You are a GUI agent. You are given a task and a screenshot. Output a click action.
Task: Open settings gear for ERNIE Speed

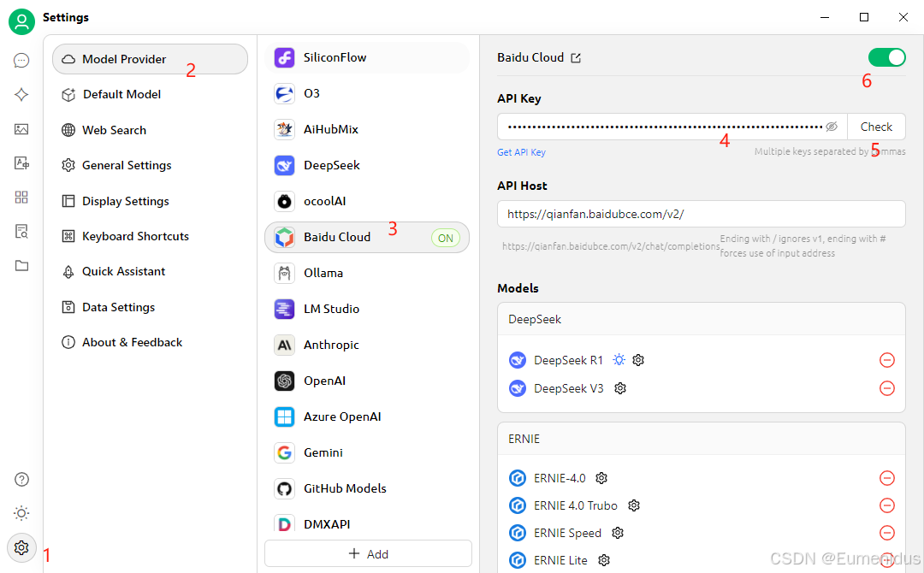[617, 533]
